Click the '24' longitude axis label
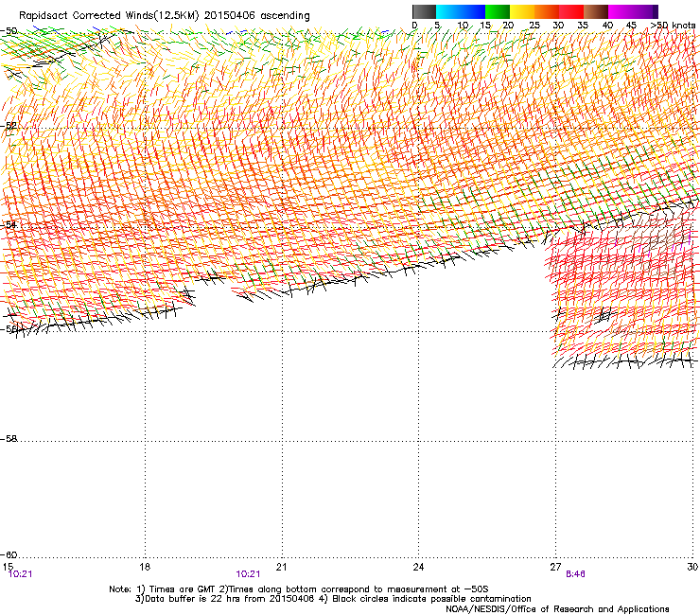This screenshot has height=615, width=700. click(418, 567)
